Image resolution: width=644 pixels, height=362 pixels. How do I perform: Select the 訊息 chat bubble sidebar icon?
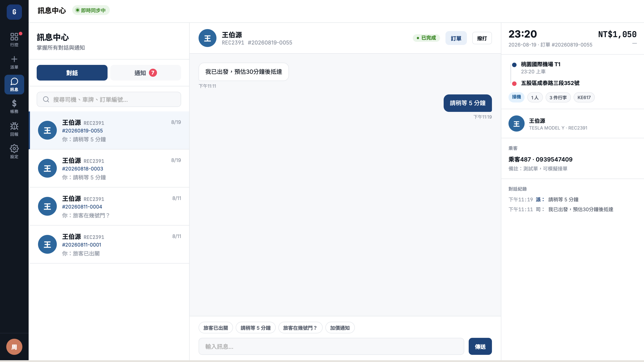pyautogui.click(x=14, y=85)
